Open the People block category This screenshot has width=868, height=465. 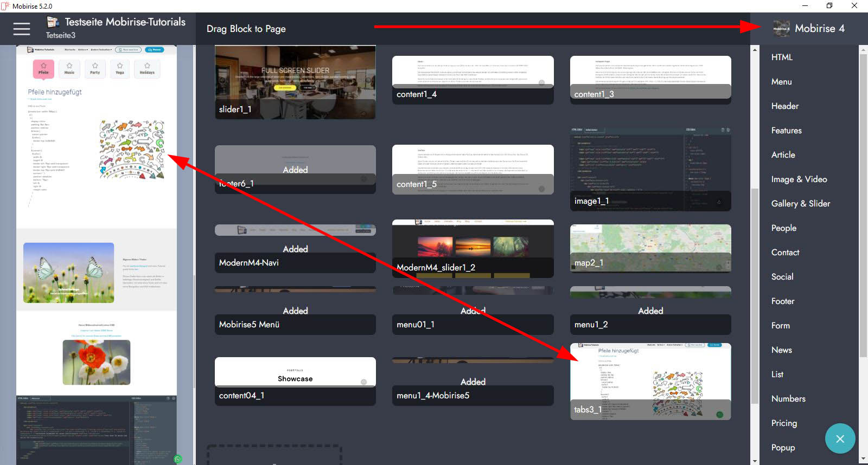[x=784, y=228]
